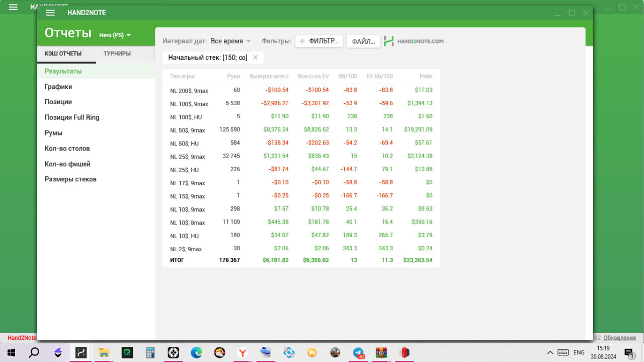
Task: Click the Hand2Note.com logo link
Action: tap(414, 41)
